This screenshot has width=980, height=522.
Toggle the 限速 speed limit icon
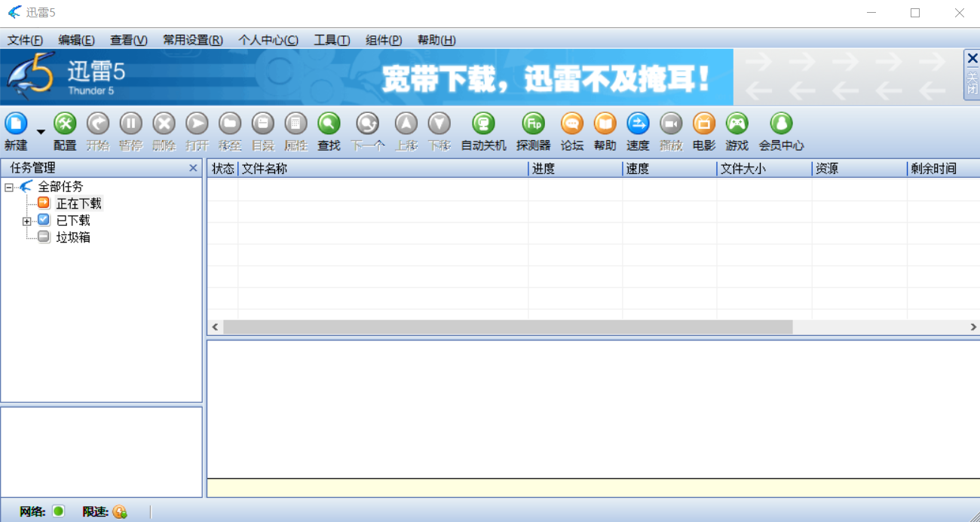point(120,512)
